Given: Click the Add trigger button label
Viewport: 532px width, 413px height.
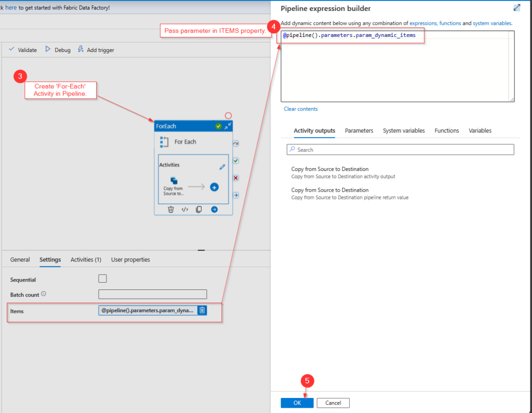Looking at the screenshot, I should 100,50.
